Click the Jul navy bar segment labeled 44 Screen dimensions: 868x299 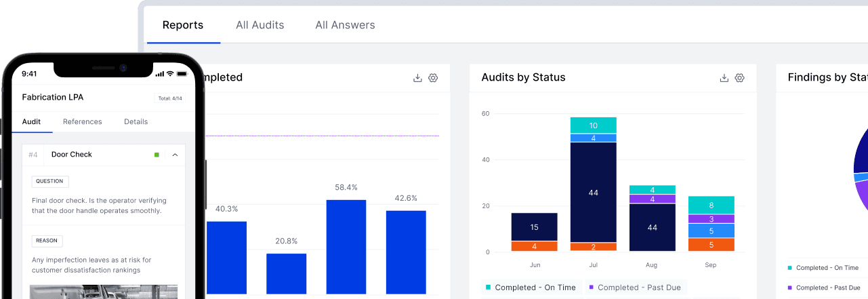pos(594,193)
